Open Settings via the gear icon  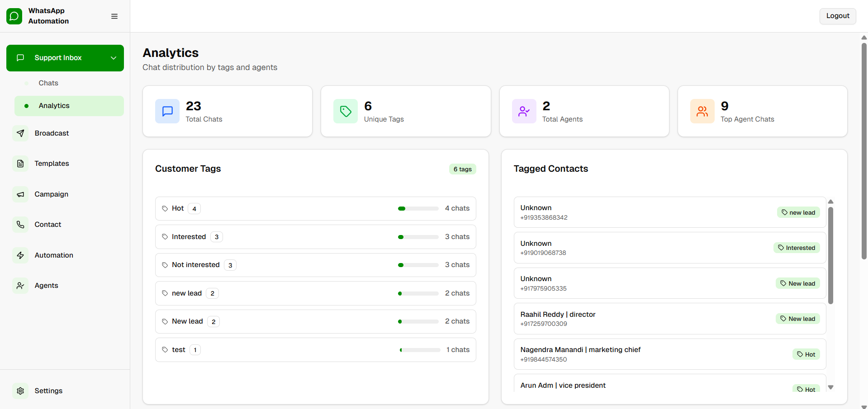[x=20, y=391]
